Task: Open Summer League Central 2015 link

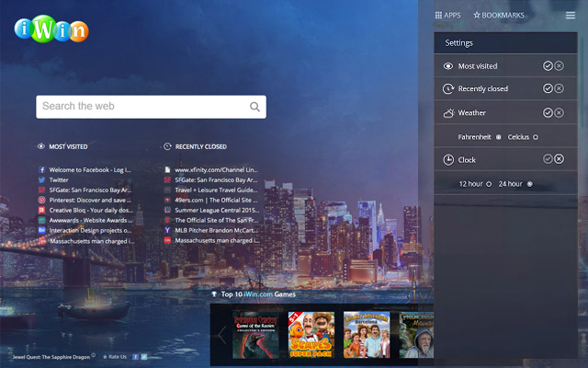Action: click(217, 211)
